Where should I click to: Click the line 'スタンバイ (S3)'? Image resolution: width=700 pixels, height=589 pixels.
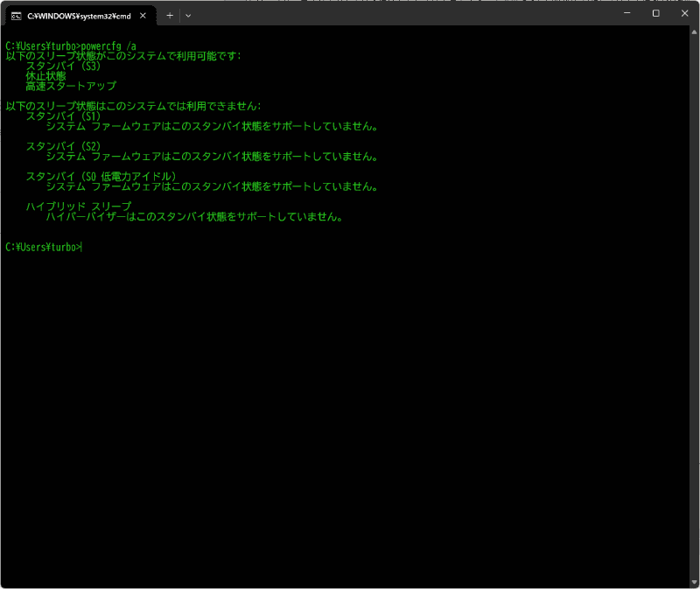pyautogui.click(x=63, y=67)
